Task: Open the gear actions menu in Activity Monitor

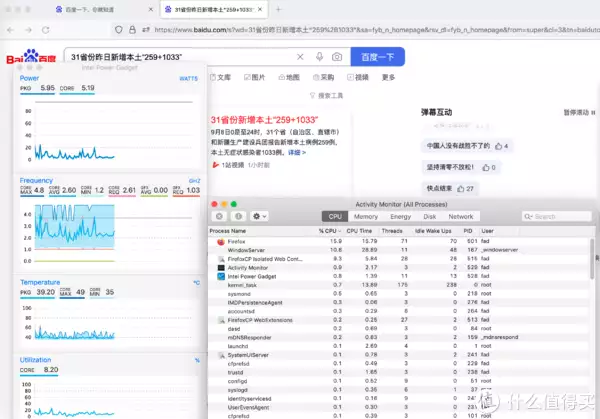Action: tap(260, 216)
